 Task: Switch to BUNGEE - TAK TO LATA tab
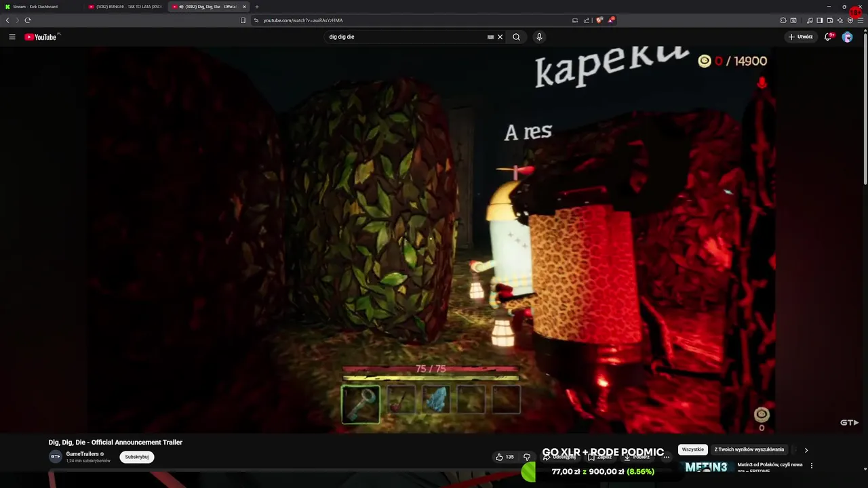click(125, 7)
